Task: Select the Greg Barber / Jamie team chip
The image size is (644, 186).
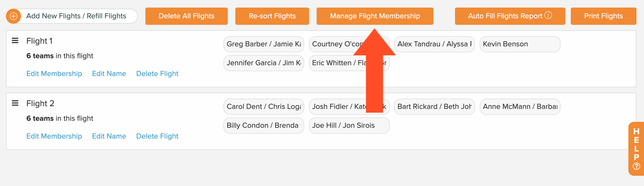Action: click(x=264, y=44)
